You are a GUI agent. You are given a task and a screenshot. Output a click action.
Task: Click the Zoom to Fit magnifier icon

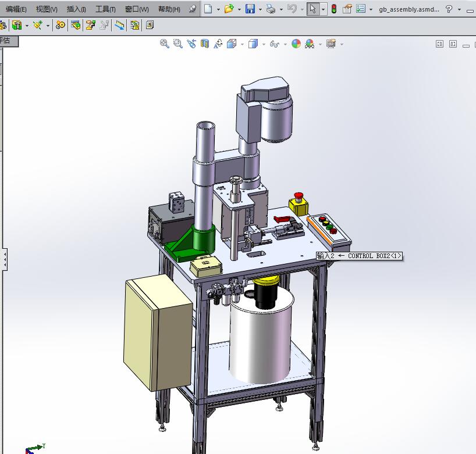pos(165,44)
